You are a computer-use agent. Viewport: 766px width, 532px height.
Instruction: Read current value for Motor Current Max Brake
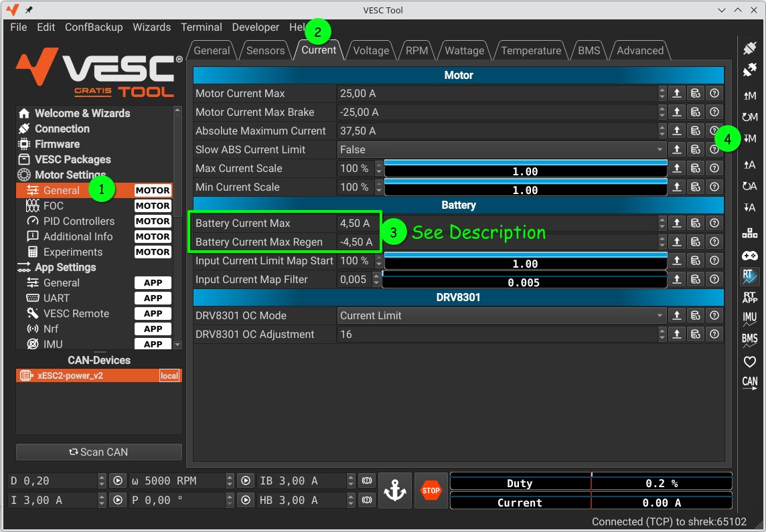[x=676, y=112]
